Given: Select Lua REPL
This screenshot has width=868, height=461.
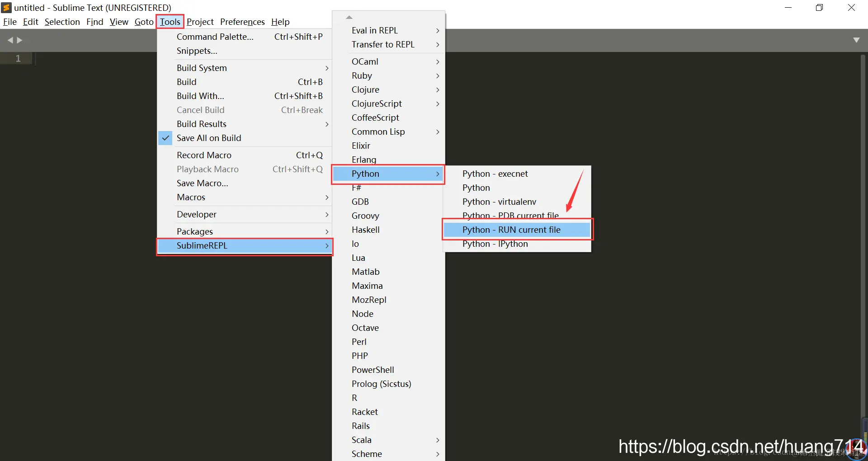Looking at the screenshot, I should (x=388, y=258).
